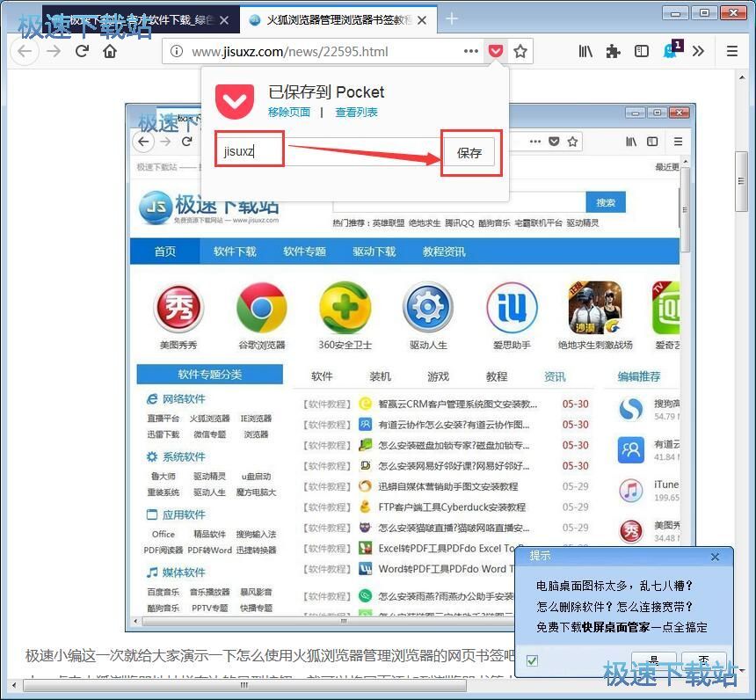
Task: Switch to the 装机 list tab
Action: coord(381,376)
